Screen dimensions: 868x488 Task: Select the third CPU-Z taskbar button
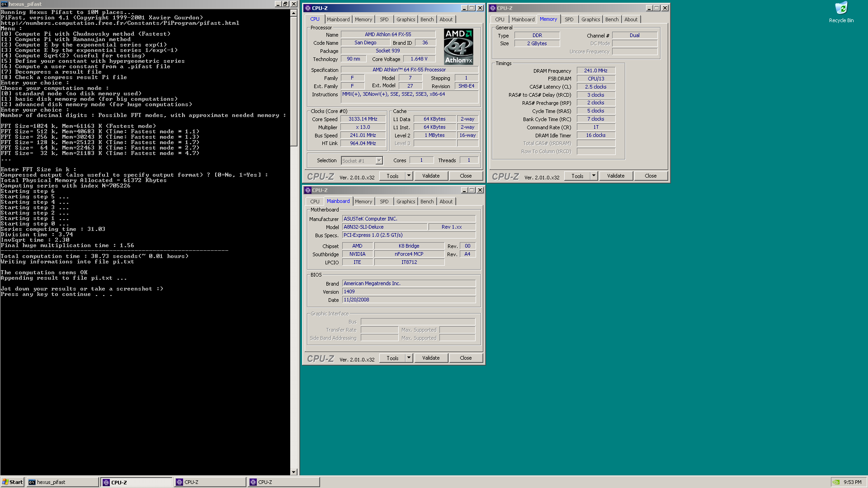click(x=284, y=482)
